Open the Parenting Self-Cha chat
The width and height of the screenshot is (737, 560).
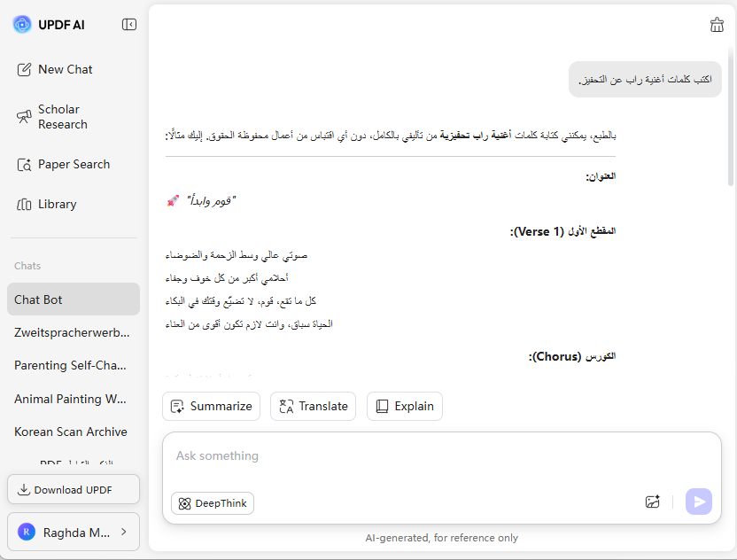pos(73,365)
